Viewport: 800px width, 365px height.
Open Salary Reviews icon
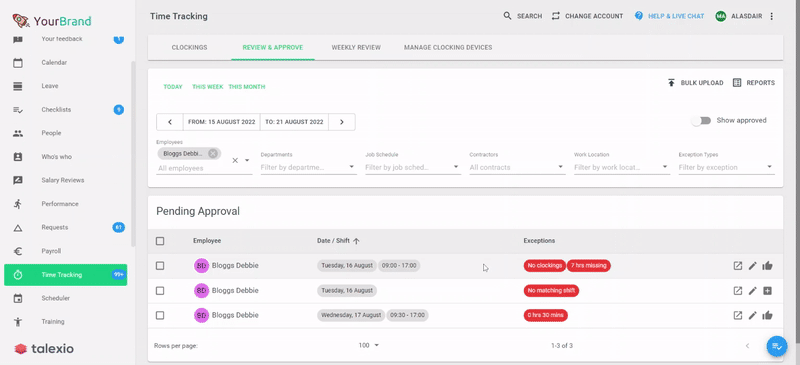point(18,180)
